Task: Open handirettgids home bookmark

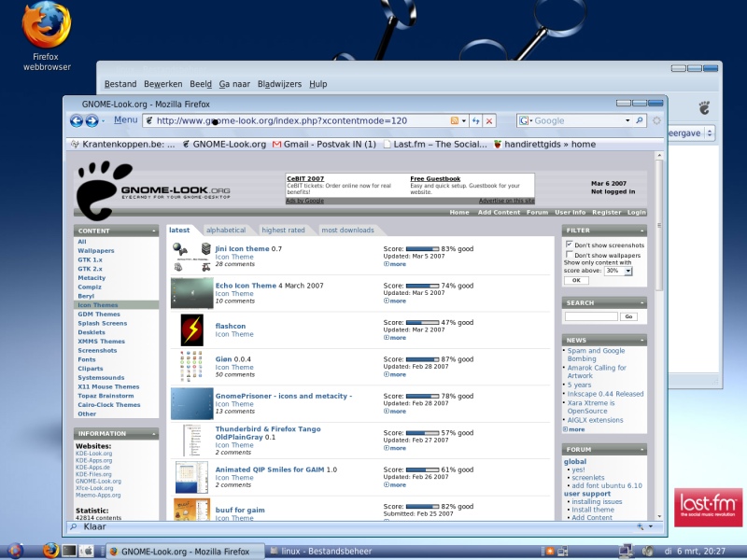Action: click(x=544, y=145)
